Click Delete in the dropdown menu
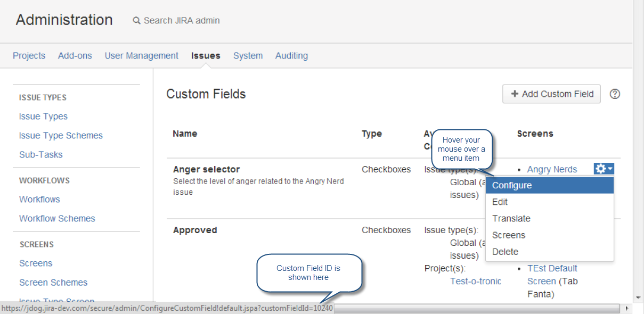644x314 pixels. (x=505, y=251)
